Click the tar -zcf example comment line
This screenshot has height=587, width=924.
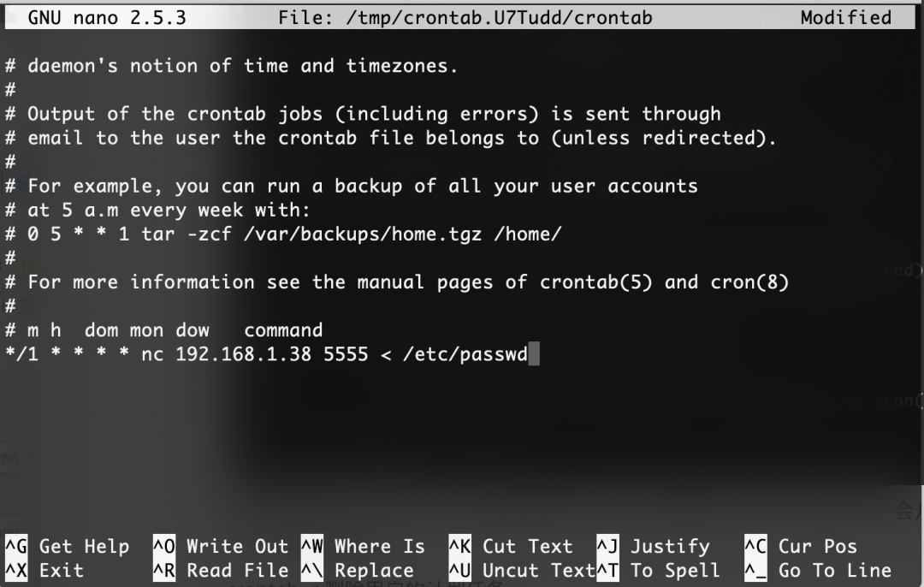pyautogui.click(x=283, y=234)
